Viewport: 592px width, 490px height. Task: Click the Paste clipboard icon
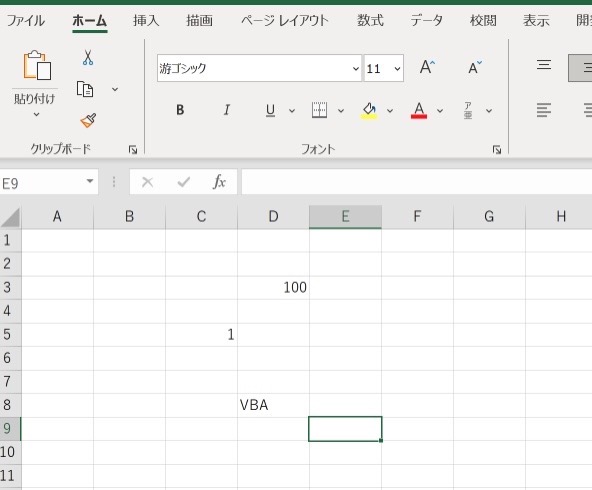tap(37, 65)
